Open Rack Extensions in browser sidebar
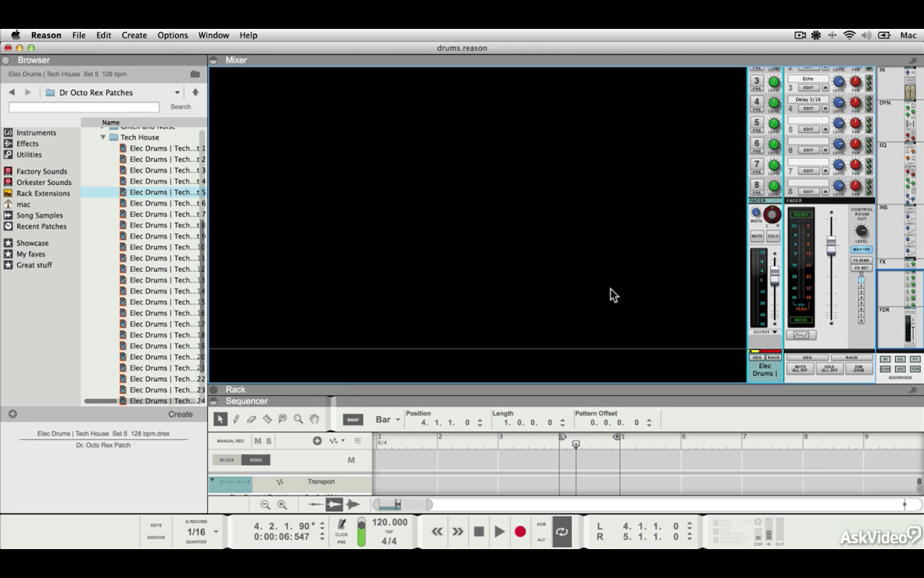924x578 pixels. pos(43,194)
